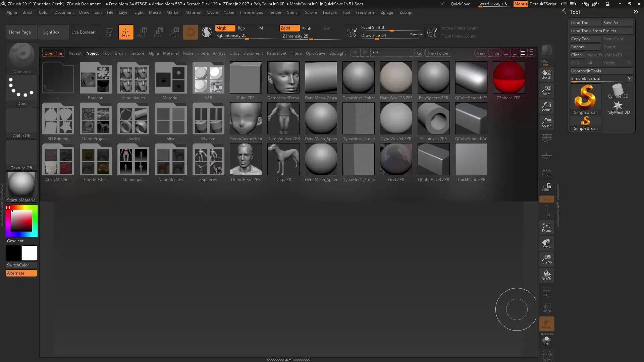Click the LightBox search input field

(392, 53)
